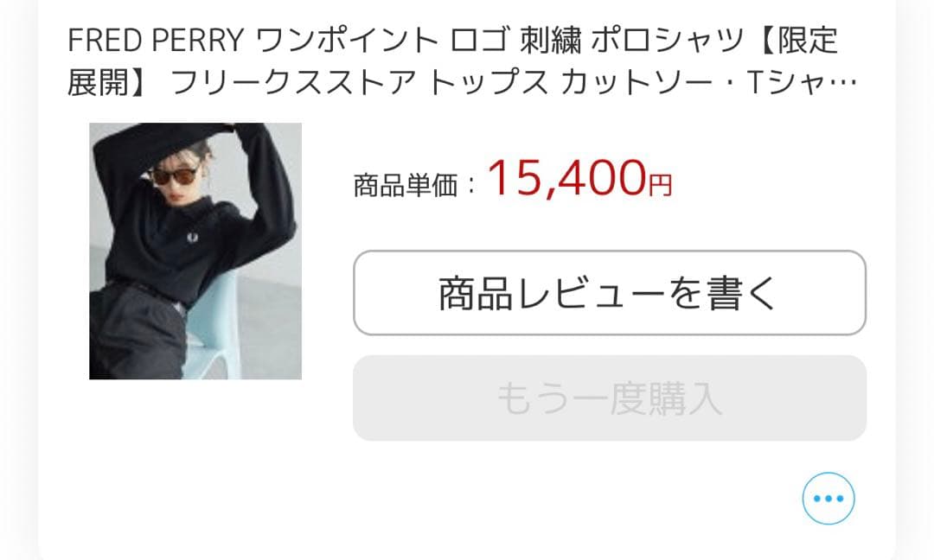Expand the truncated title via trailing ellipsis
Viewport: 934px width, 560px height.
847,83
